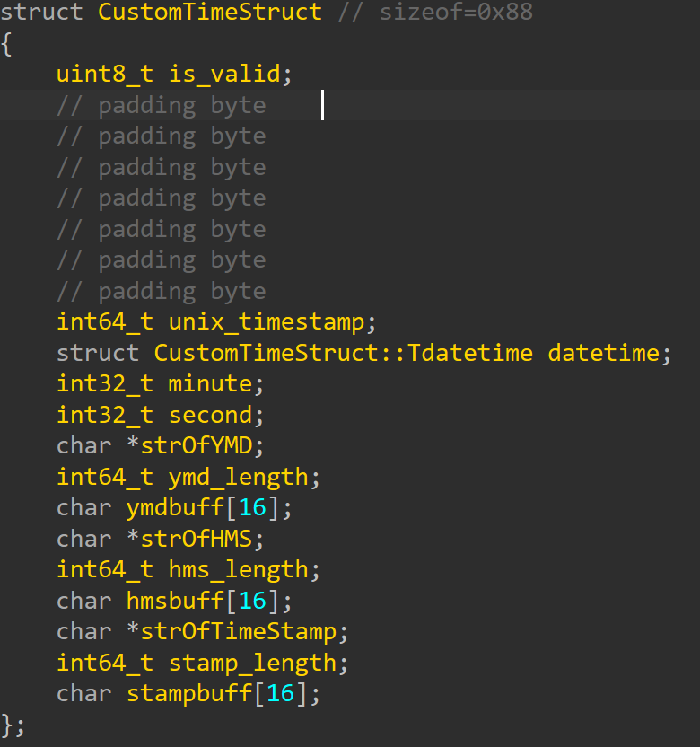Select the strOfYMD pointer field
Image resolution: width=700 pixels, height=747 pixels.
pos(196,445)
